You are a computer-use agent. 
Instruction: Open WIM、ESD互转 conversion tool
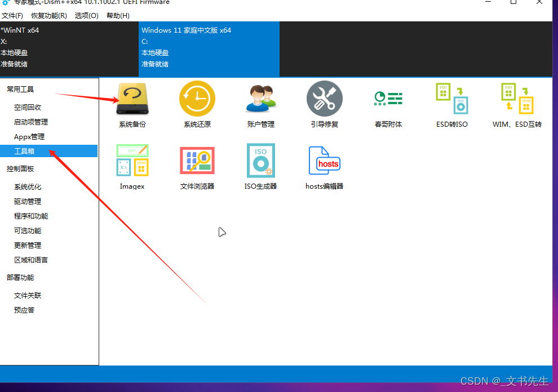point(517,105)
